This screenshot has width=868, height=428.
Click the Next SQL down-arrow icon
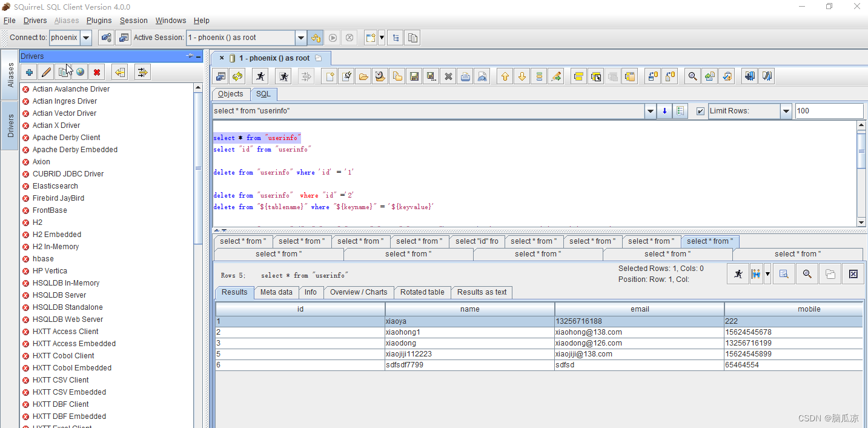click(x=522, y=76)
